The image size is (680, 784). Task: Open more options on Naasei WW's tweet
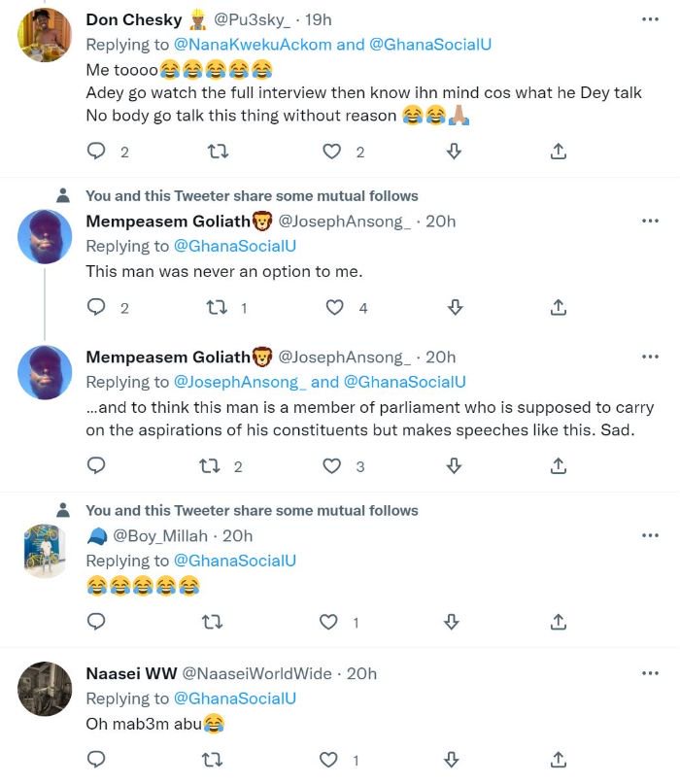(x=650, y=672)
